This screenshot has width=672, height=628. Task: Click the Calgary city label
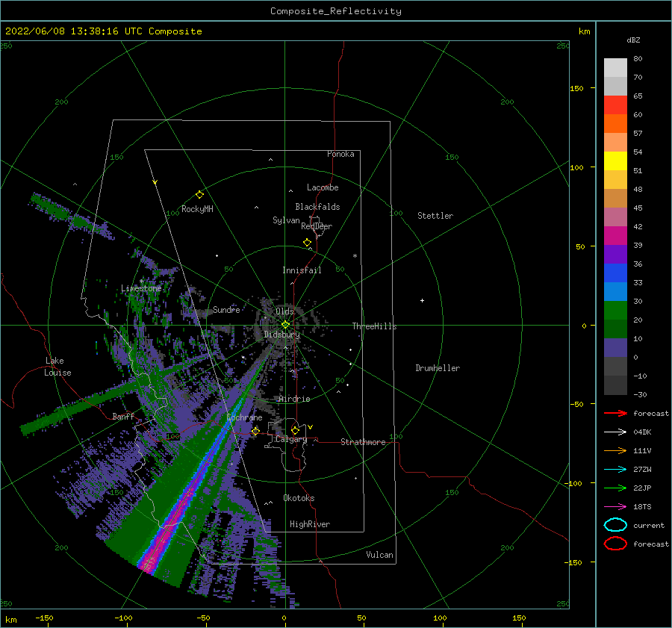[x=291, y=439]
